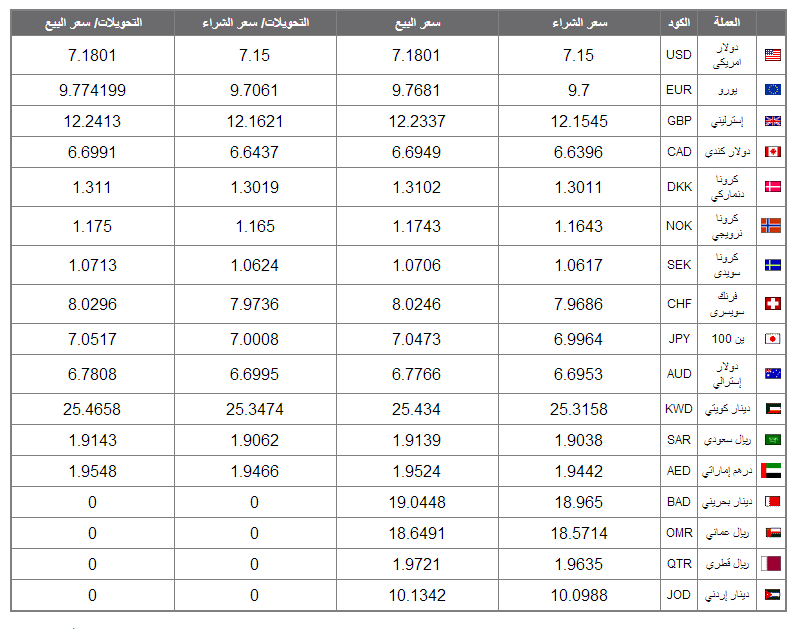The image size is (797, 629).
Task: Select the USD currency code cell
Action: (679, 55)
